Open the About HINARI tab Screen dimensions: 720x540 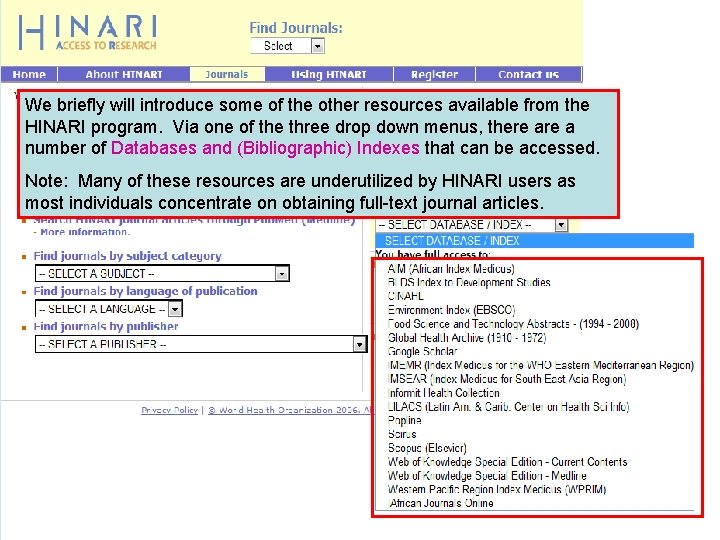click(x=124, y=74)
